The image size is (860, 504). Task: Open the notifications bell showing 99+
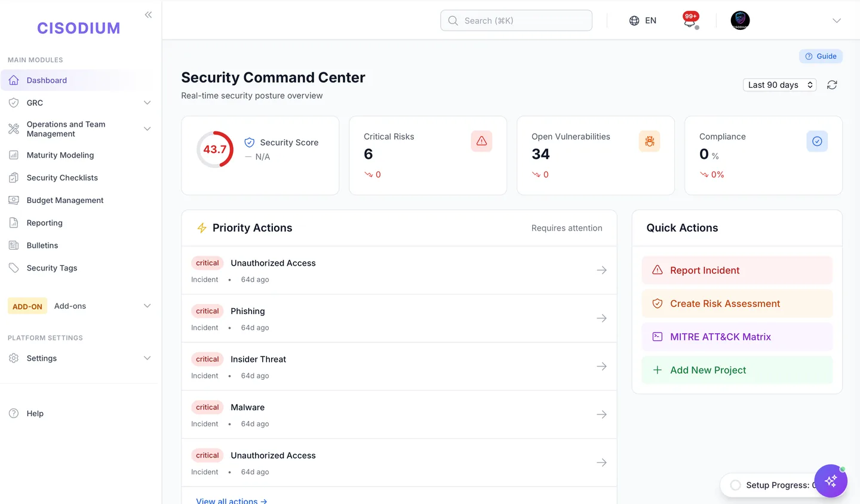tap(690, 20)
